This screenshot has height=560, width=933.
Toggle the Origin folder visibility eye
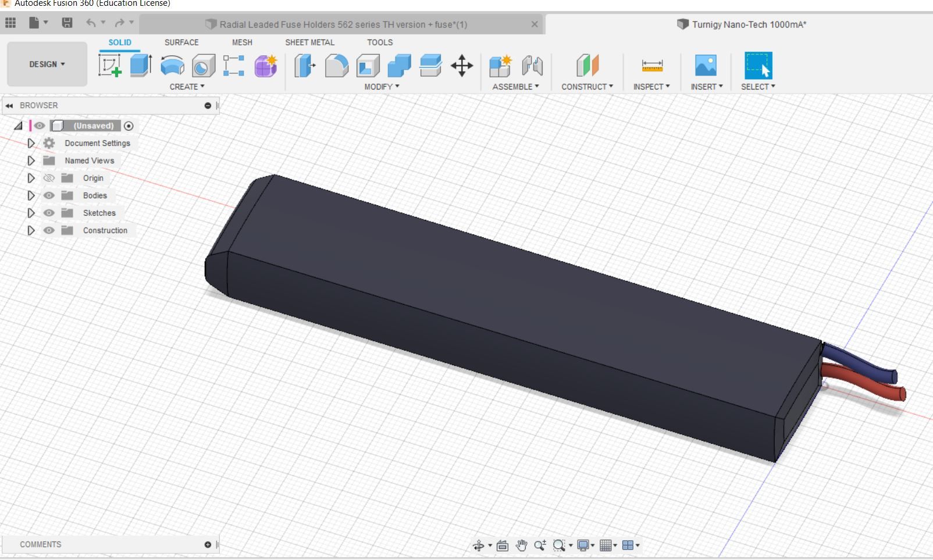[49, 178]
